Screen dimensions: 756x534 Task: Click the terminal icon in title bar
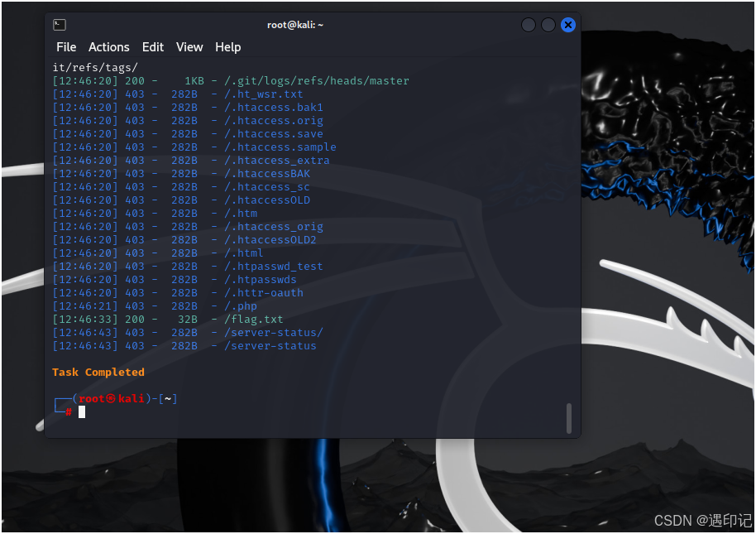60,25
